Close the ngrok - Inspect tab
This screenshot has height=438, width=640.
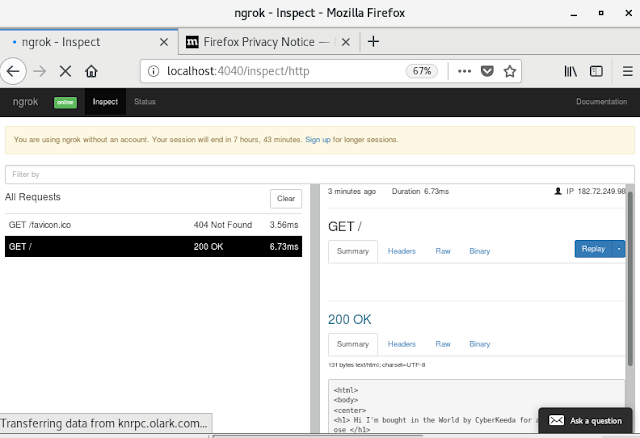point(164,42)
